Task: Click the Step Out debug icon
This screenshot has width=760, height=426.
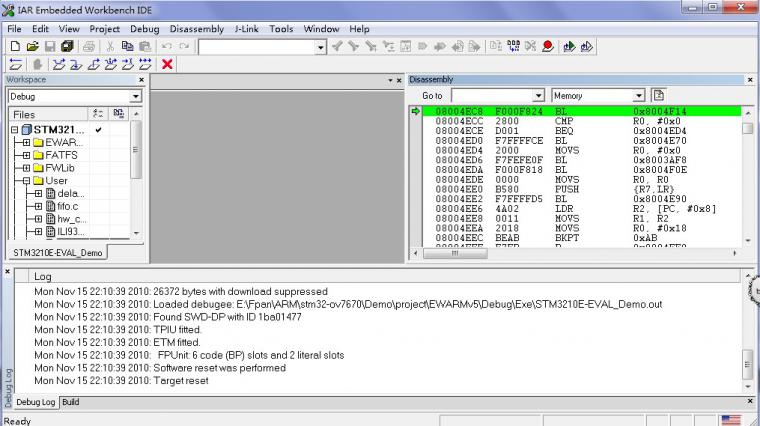Action: click(x=94, y=64)
